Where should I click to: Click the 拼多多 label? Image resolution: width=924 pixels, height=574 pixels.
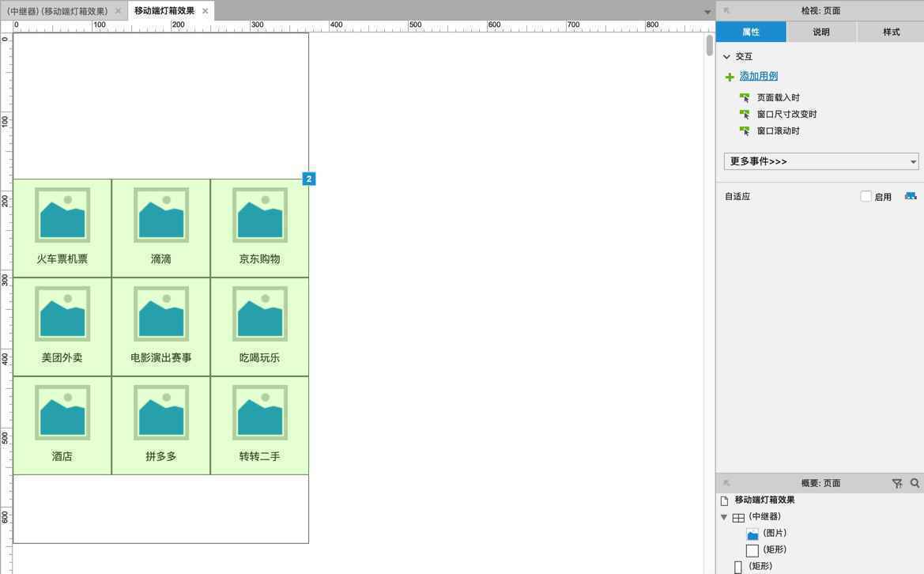click(x=161, y=456)
